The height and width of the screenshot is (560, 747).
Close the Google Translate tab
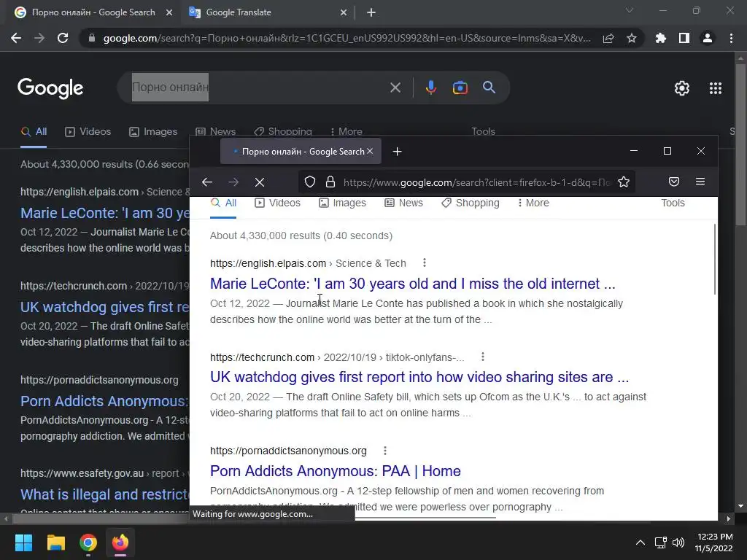344,13
